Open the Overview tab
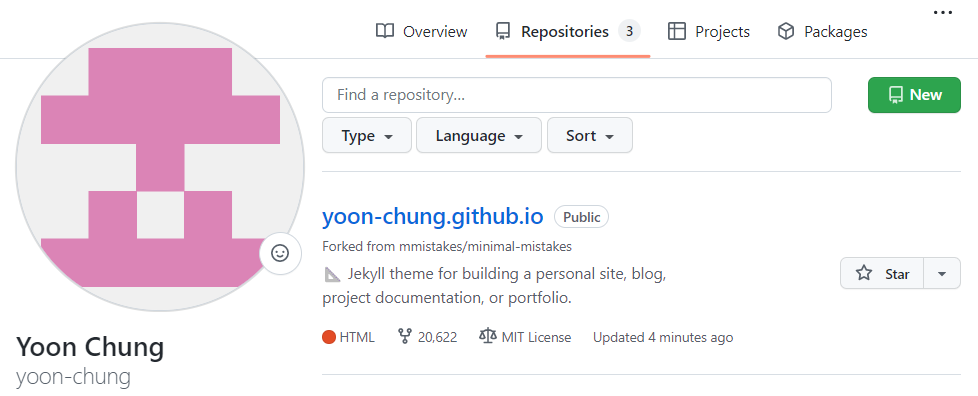This screenshot has width=978, height=396. (422, 31)
